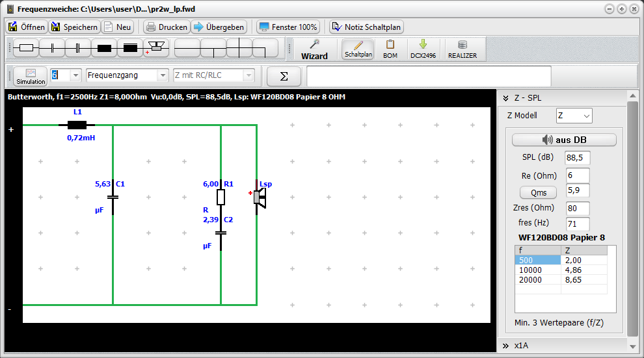
Task: Choose the crossing wire junction tool
Action: click(239, 47)
